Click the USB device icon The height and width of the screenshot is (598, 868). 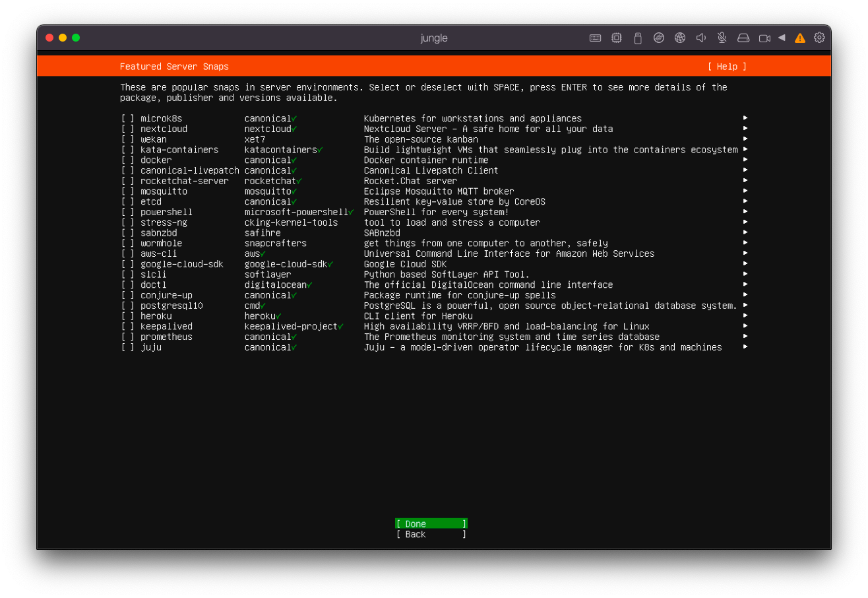tap(637, 38)
